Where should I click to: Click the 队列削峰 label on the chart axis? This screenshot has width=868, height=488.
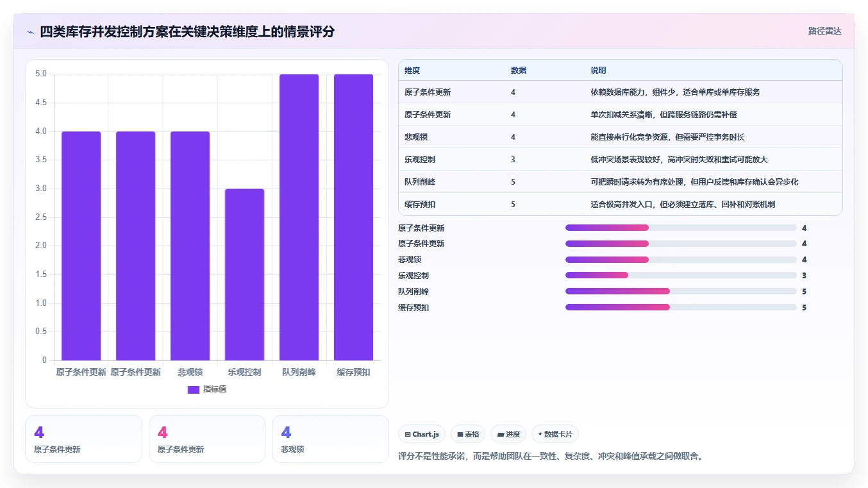click(299, 372)
